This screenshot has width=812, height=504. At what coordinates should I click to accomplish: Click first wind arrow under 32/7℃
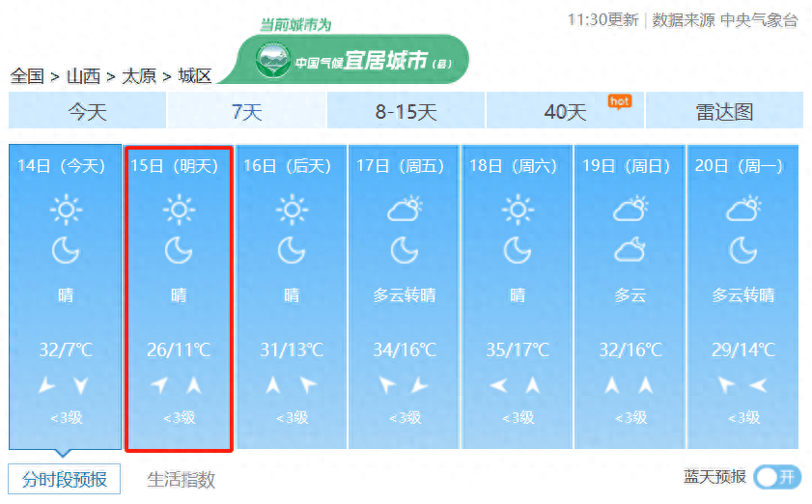pos(47,385)
